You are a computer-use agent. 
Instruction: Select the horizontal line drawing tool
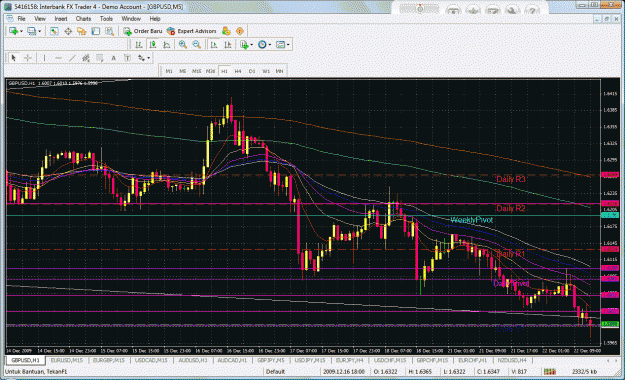pyautogui.click(x=58, y=58)
